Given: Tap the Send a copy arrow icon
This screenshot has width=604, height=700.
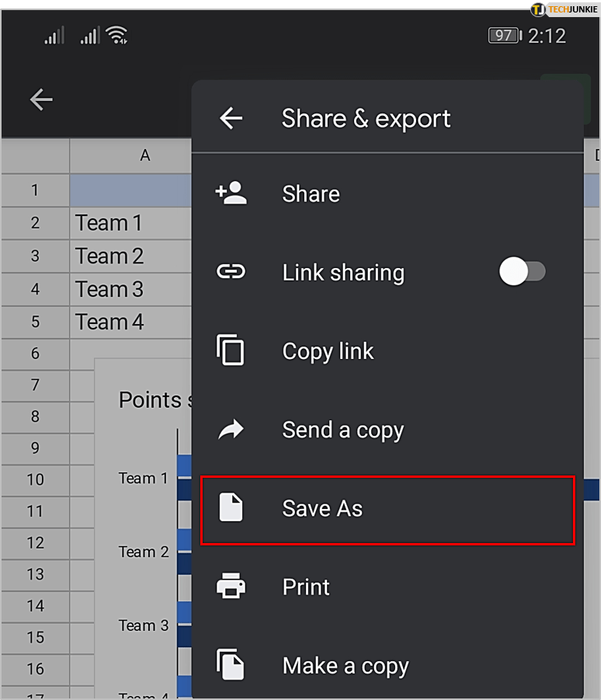Looking at the screenshot, I should tap(231, 430).
